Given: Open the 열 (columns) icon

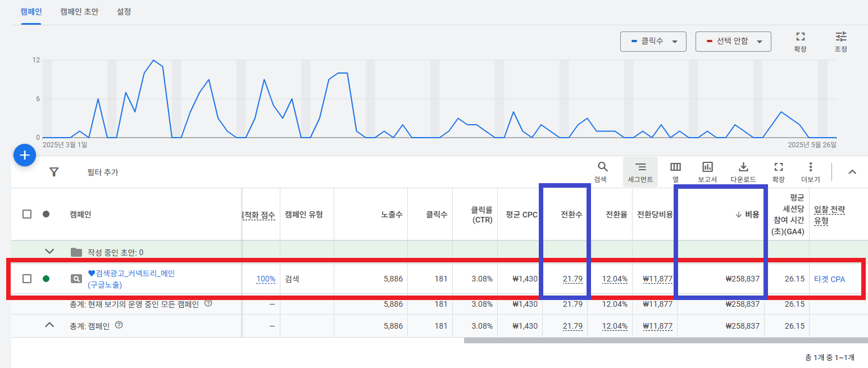Looking at the screenshot, I should pyautogui.click(x=675, y=167).
